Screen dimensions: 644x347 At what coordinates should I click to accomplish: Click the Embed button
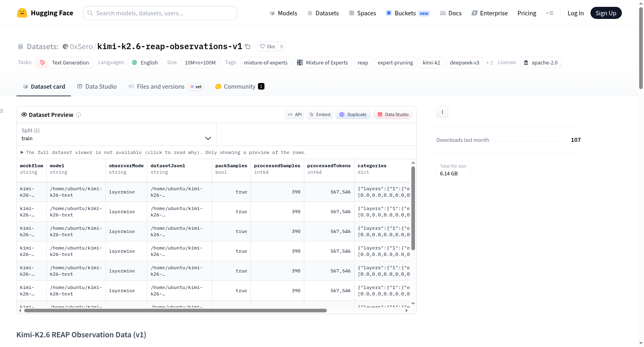click(x=320, y=114)
